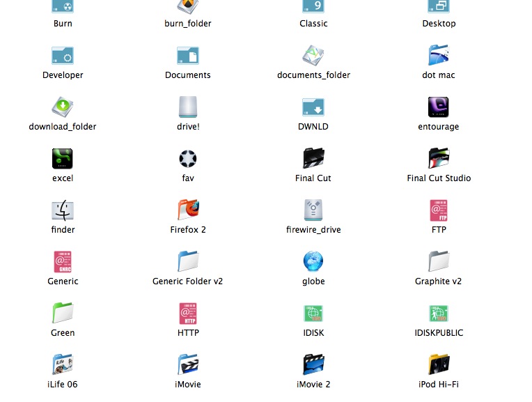
Task: Click the documents_folder icon
Action: pyautogui.click(x=313, y=55)
